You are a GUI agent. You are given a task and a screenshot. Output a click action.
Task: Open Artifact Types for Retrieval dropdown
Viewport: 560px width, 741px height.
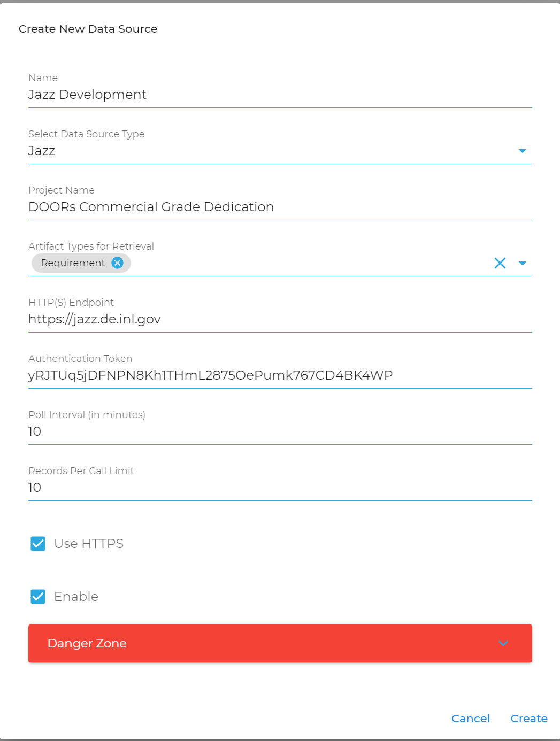pos(523,263)
